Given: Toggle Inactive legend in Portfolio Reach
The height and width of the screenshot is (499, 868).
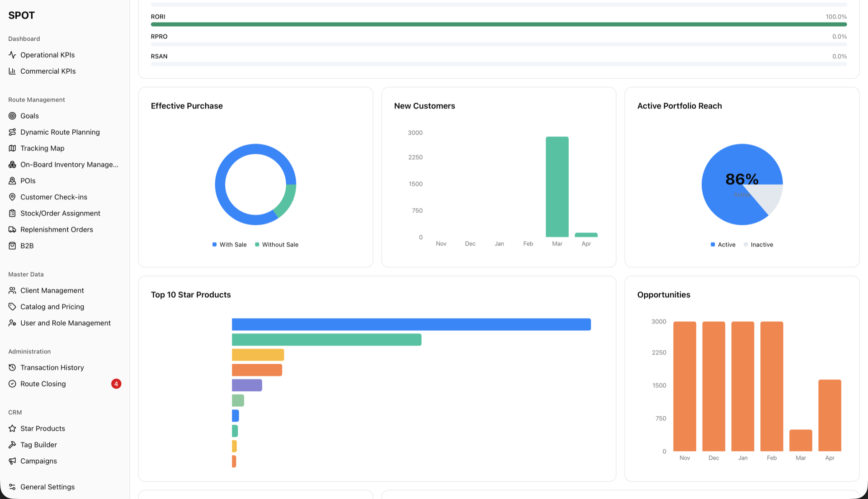Looking at the screenshot, I should click(x=759, y=245).
